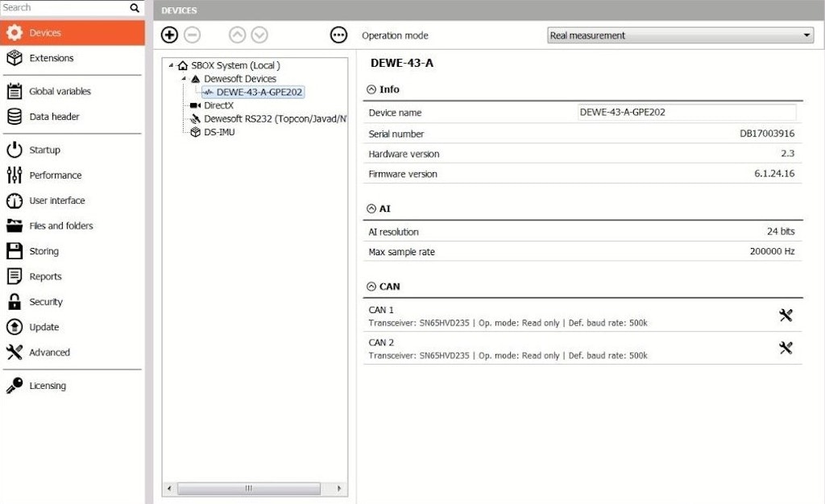825x504 pixels.
Task: Click the move device down arrow
Action: tap(259, 35)
